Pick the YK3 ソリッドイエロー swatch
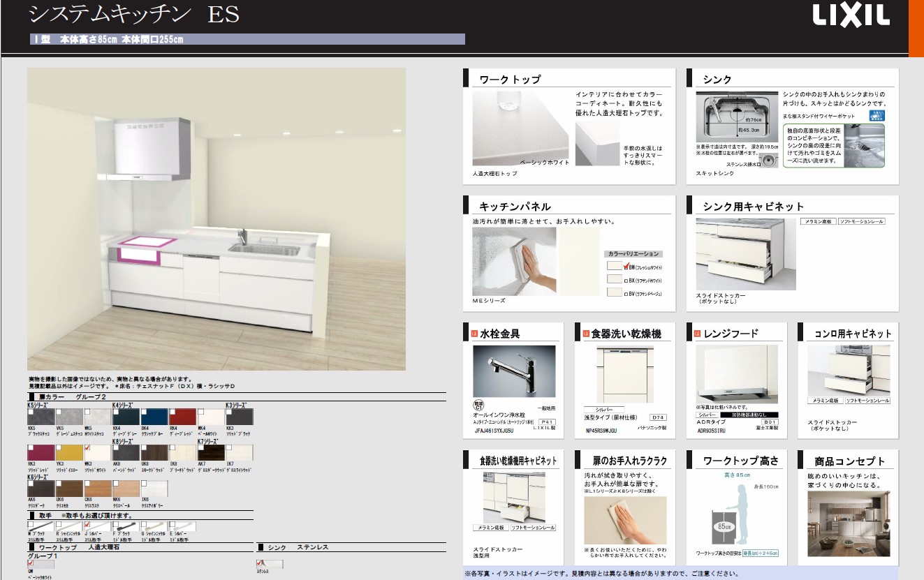 click(69, 453)
